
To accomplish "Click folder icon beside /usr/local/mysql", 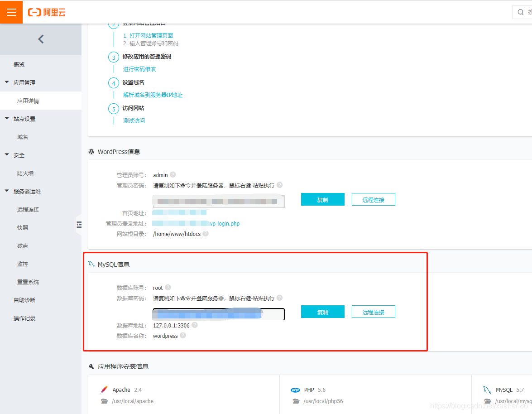I will (488, 401).
